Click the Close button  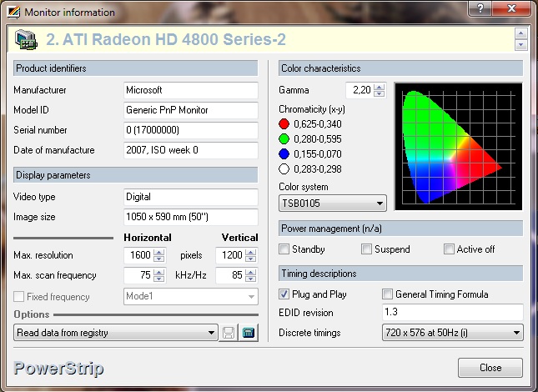click(490, 368)
